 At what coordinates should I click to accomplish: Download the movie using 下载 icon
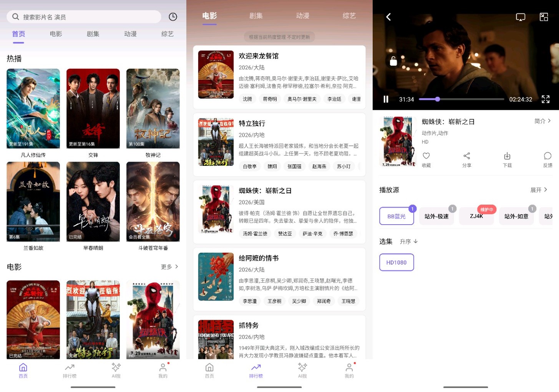pyautogui.click(x=507, y=156)
